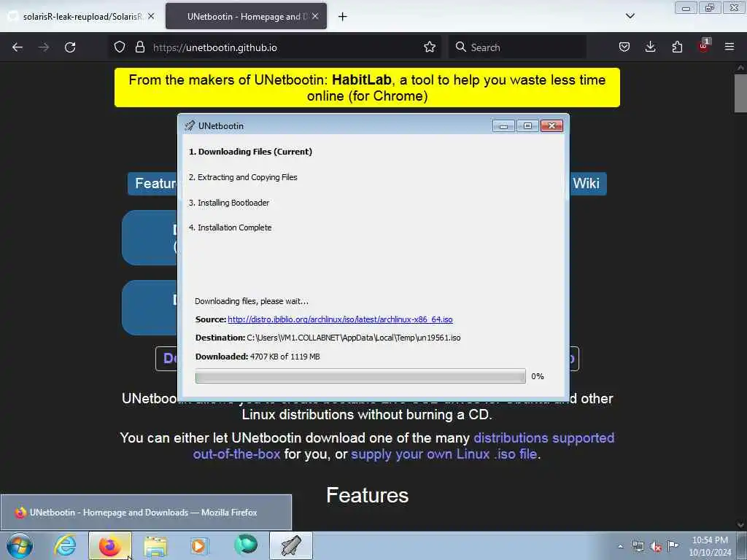Switch to solarisR-leak-reupload tab
The image size is (747, 560).
click(81, 16)
